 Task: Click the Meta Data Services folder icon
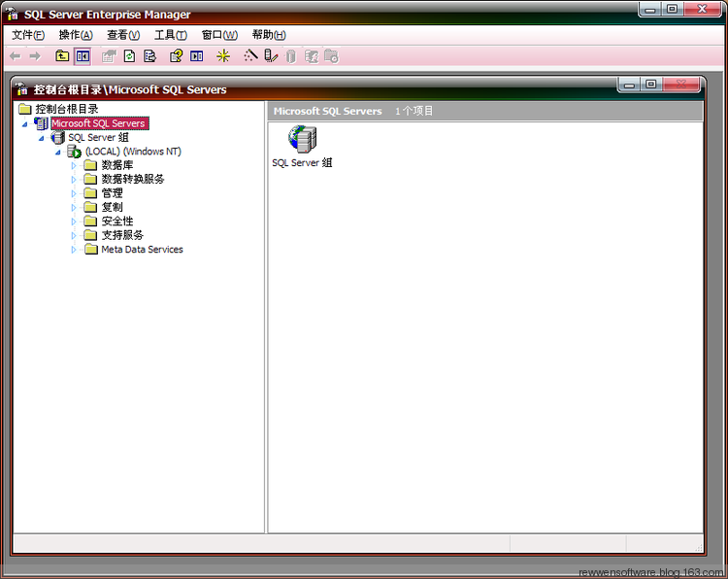pos(90,250)
